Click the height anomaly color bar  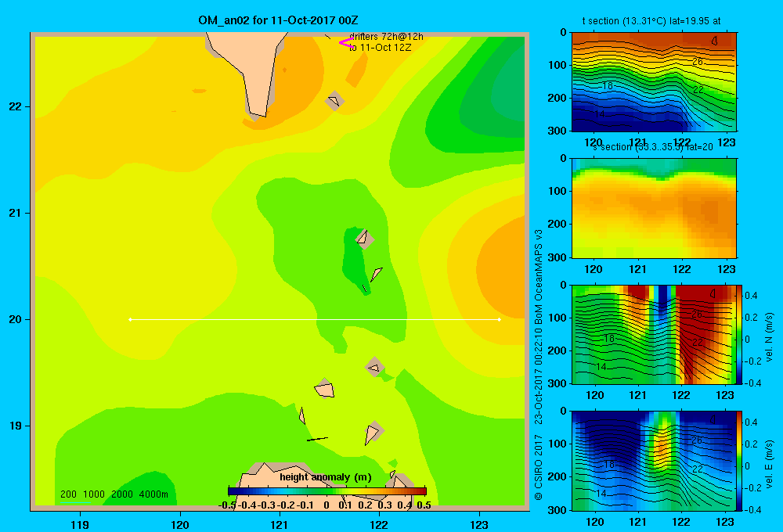327,491
